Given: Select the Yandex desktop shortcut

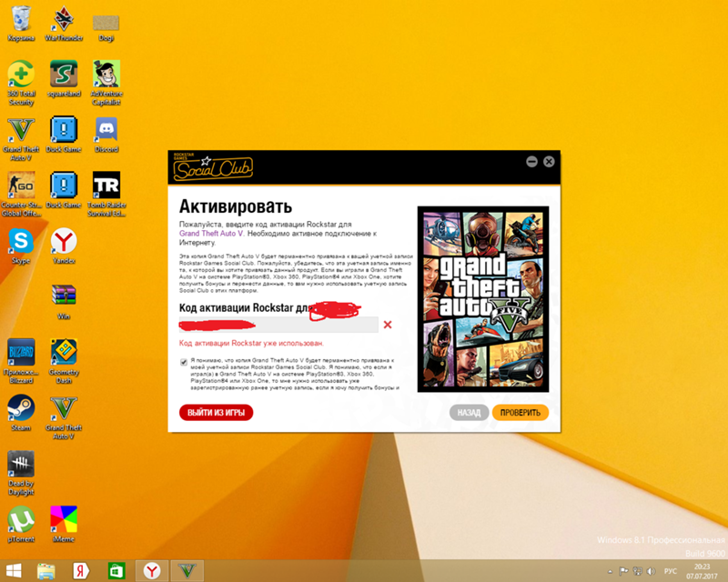Looking at the screenshot, I should pos(64,246).
